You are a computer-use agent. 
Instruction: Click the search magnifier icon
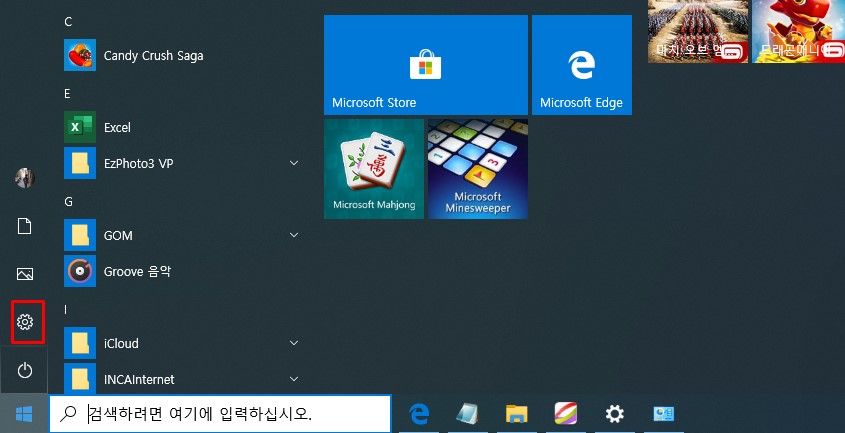pos(68,414)
